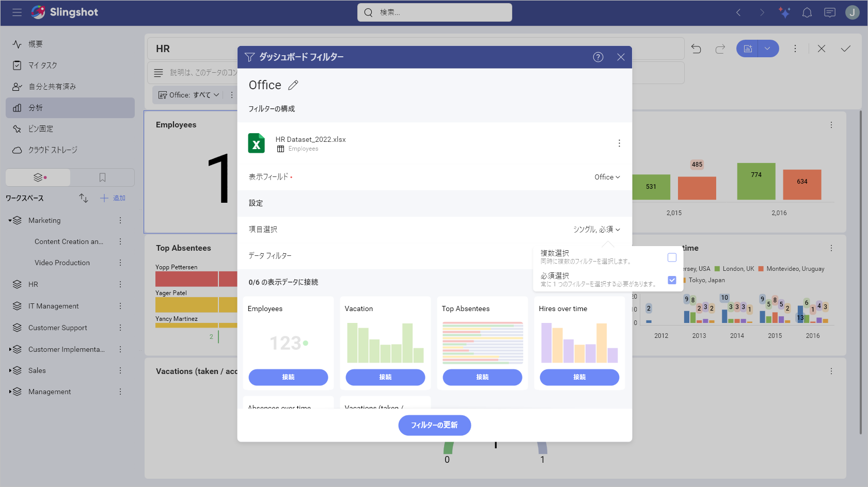Redo the dashboard change

tap(720, 48)
